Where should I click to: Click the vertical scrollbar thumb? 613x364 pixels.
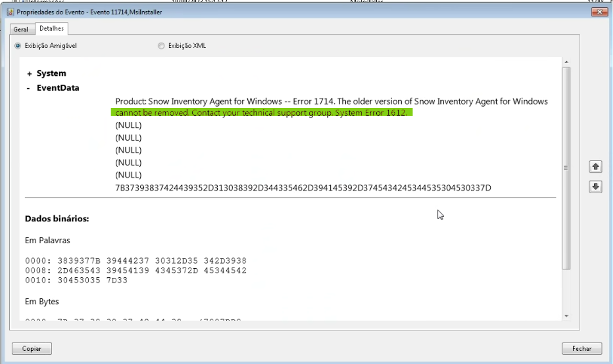tap(566, 168)
